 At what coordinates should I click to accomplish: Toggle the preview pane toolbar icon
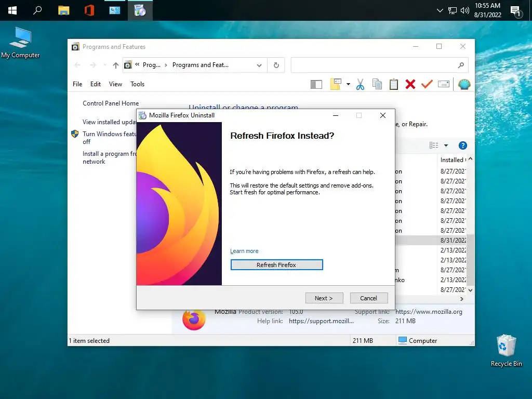[x=316, y=84]
